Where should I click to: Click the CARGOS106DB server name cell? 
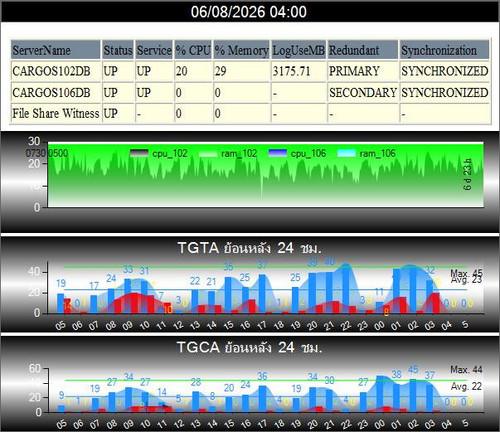(x=56, y=92)
